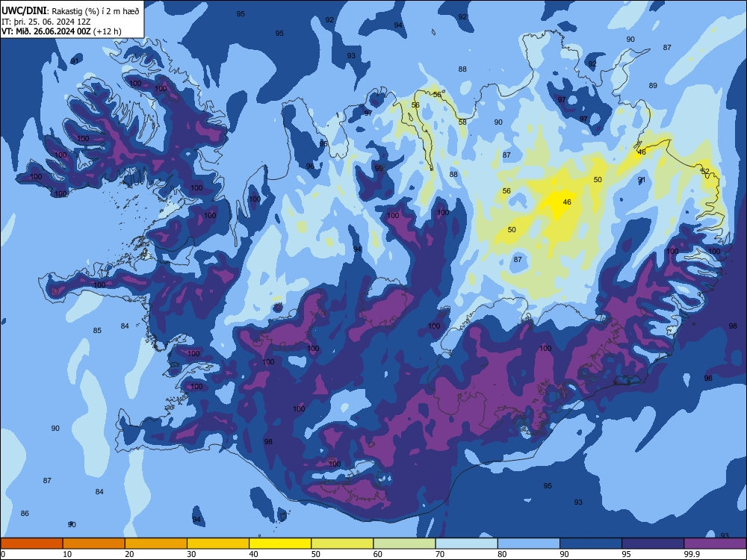The width and height of the screenshot is (747, 560).
Task: Click the legend tick label 10
Action: [67, 554]
